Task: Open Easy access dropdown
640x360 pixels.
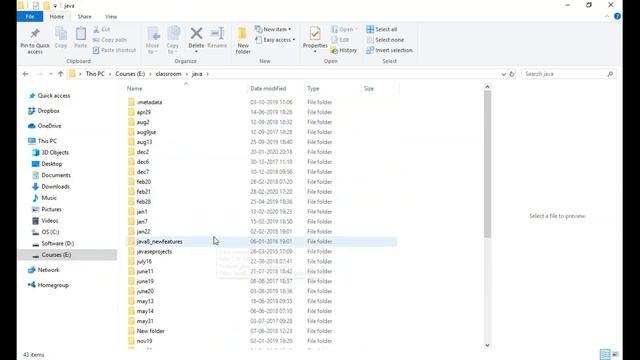Action: coord(275,40)
